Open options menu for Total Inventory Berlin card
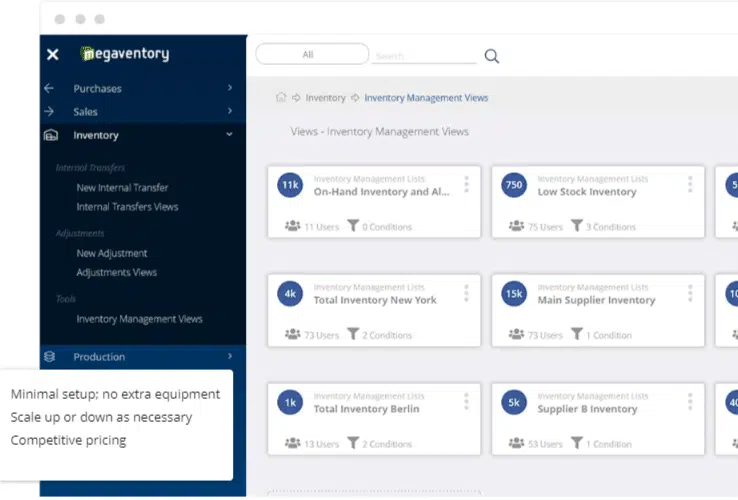The width and height of the screenshot is (738, 500). click(466, 401)
